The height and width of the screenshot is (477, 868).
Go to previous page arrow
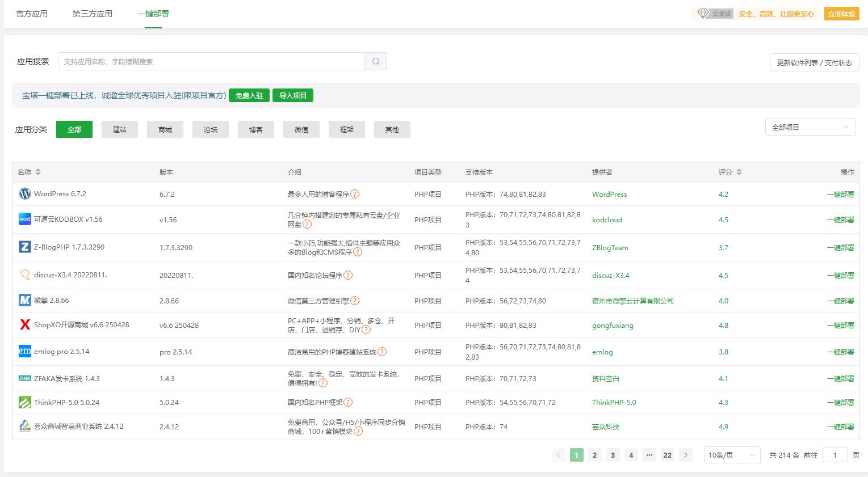[x=558, y=455]
